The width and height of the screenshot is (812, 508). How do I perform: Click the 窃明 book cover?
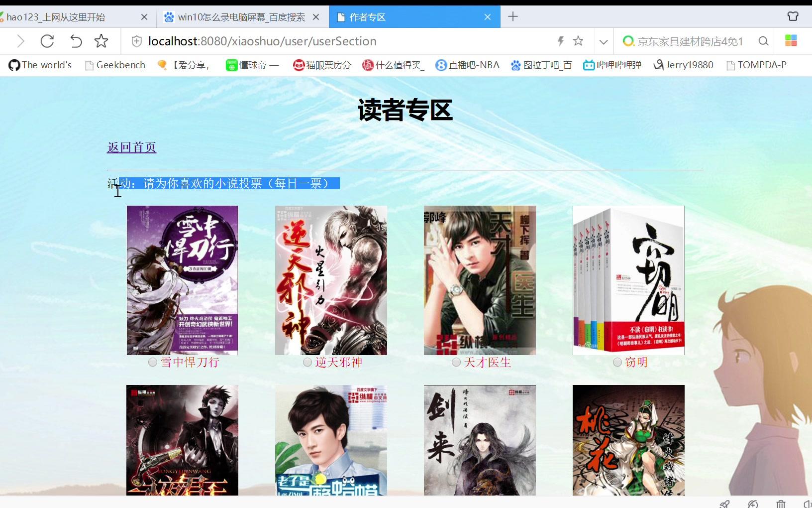point(628,280)
